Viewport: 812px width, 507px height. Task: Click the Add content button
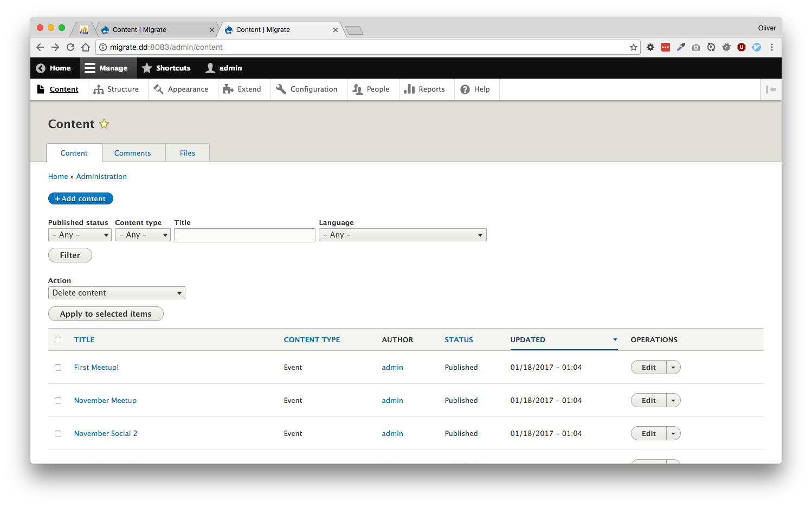[x=81, y=199]
